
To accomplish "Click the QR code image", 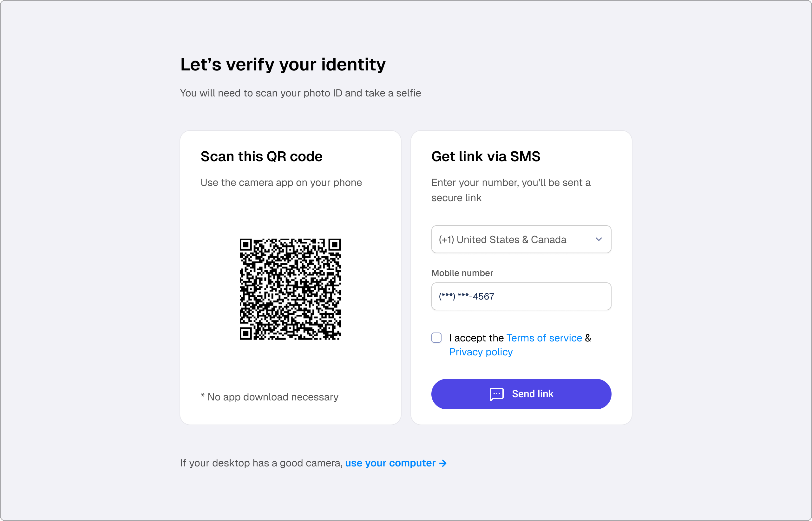I will (x=290, y=289).
